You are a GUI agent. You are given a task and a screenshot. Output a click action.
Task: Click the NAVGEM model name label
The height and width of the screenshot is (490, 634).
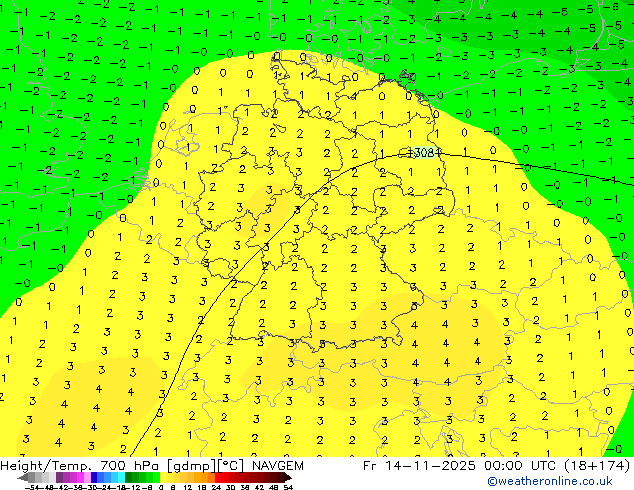tap(278, 466)
